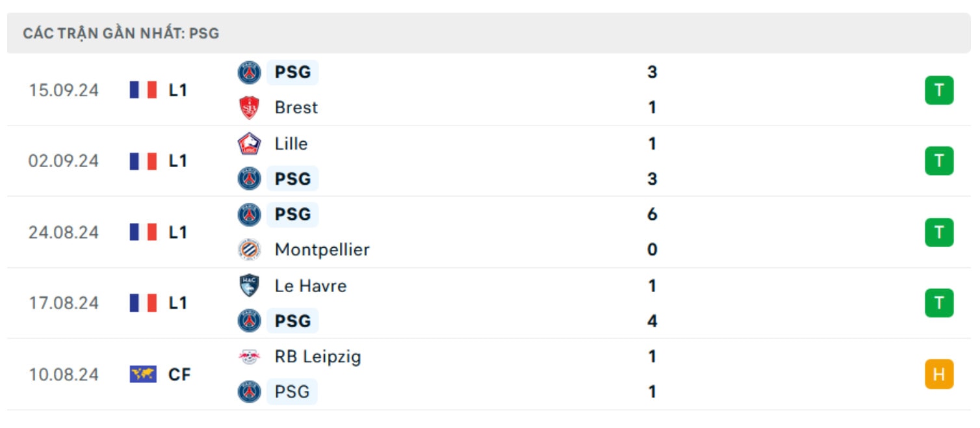Open the Le Havre team link
Screen dimensions: 980x428
pos(311,286)
